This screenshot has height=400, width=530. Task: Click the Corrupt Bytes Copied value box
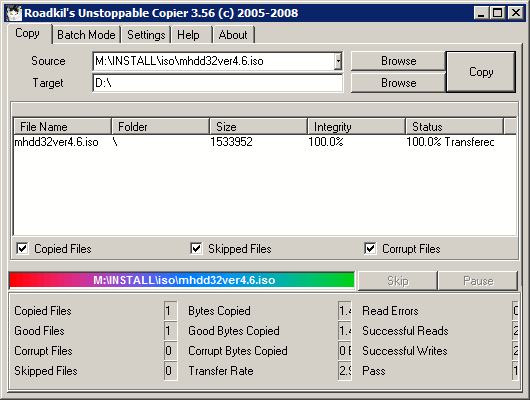345,351
